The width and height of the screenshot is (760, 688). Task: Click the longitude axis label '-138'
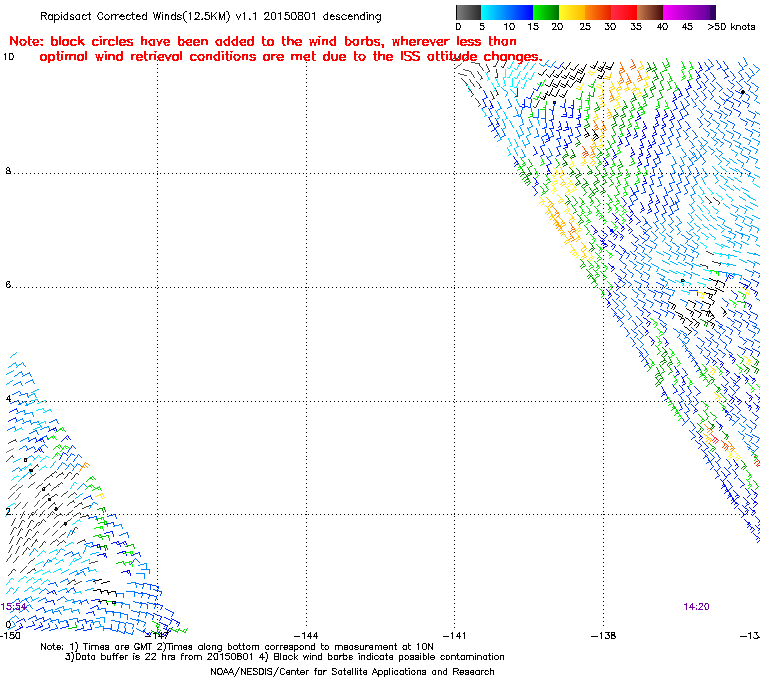[x=603, y=636]
